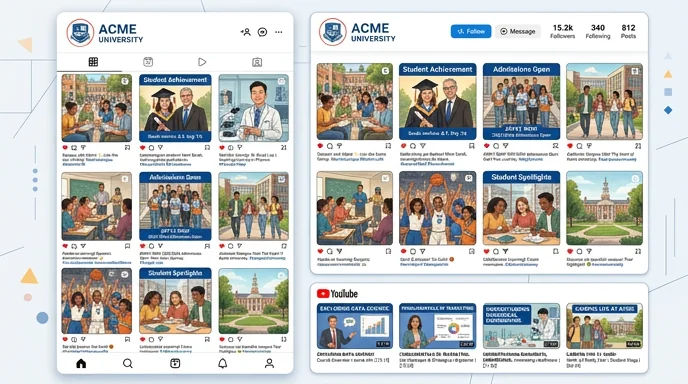Click the Message button on the desktop profile
688x384 pixels.
518,31
